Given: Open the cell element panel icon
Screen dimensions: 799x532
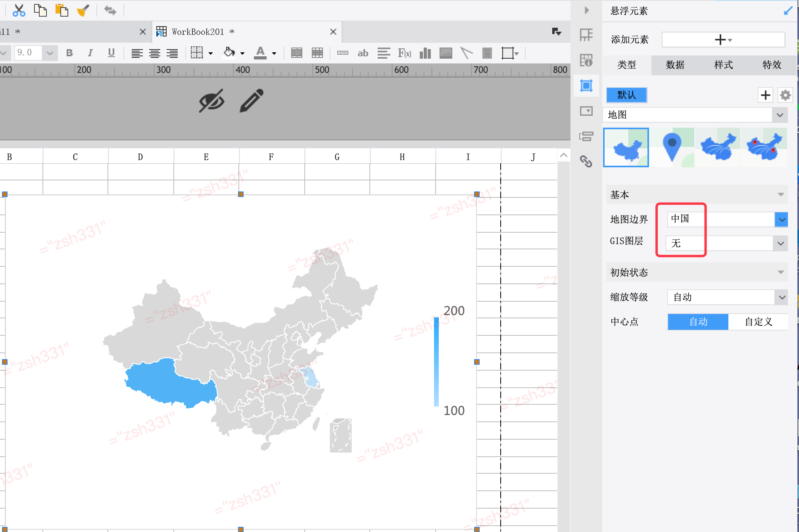Looking at the screenshot, I should [x=586, y=35].
